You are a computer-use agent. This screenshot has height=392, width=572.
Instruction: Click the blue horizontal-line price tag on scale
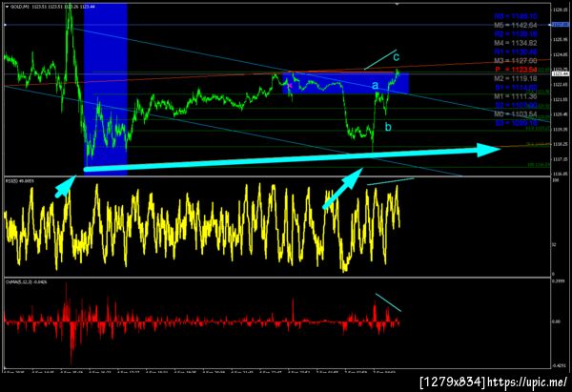(560, 25)
